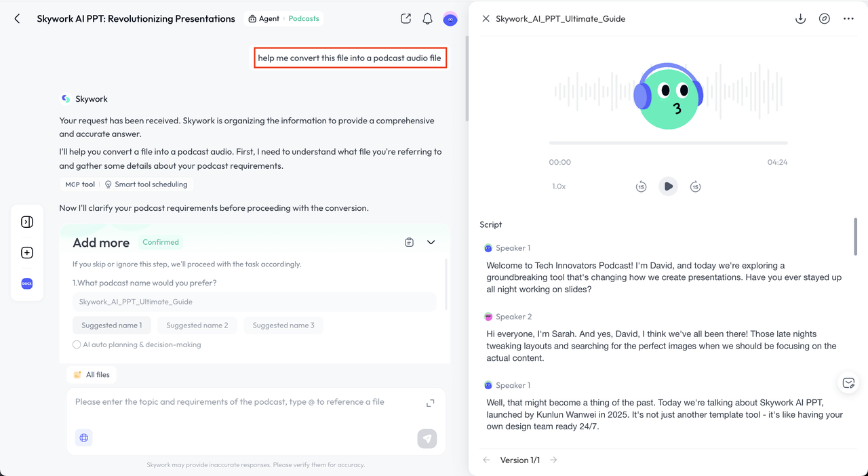The image size is (868, 476).
Task: Download the podcast audio file
Action: click(x=800, y=19)
